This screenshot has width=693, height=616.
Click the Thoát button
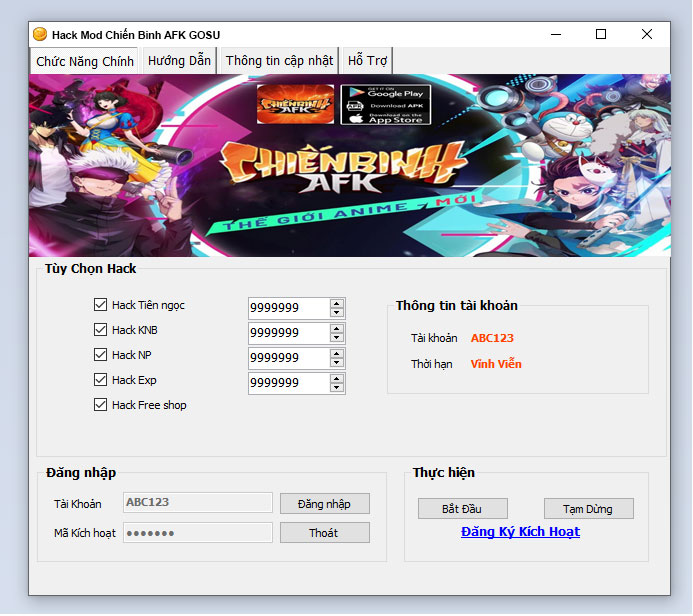click(325, 533)
